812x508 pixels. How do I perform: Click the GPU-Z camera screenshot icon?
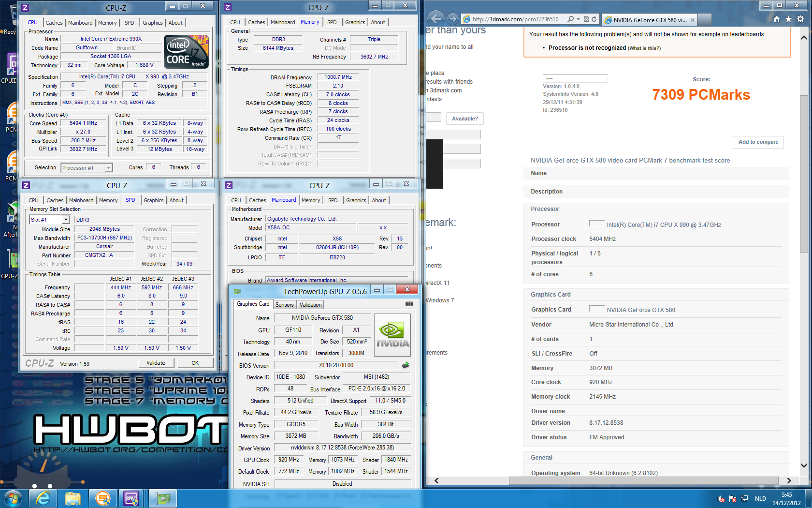(x=409, y=304)
